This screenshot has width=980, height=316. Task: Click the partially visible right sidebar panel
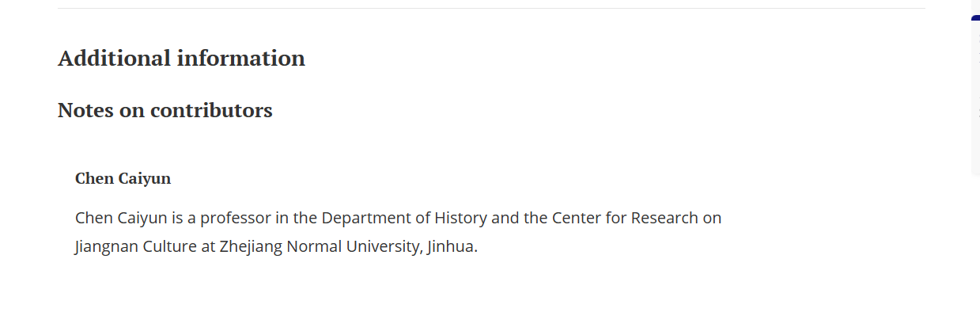coord(975,95)
